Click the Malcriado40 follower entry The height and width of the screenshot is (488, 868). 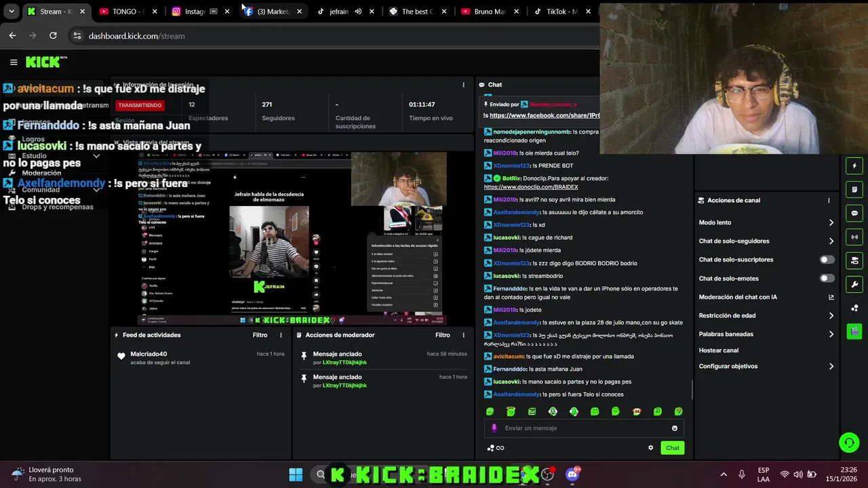pos(201,358)
